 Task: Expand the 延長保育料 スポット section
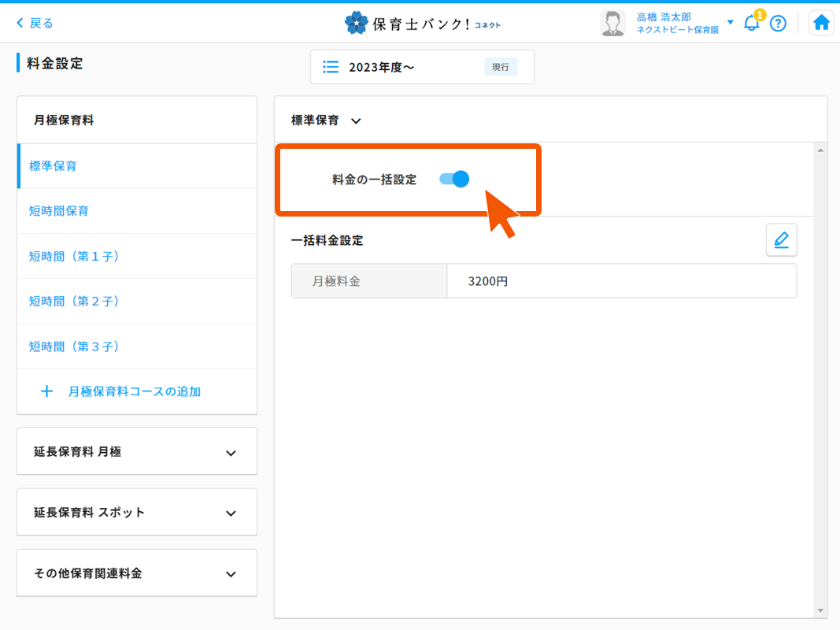[231, 513]
